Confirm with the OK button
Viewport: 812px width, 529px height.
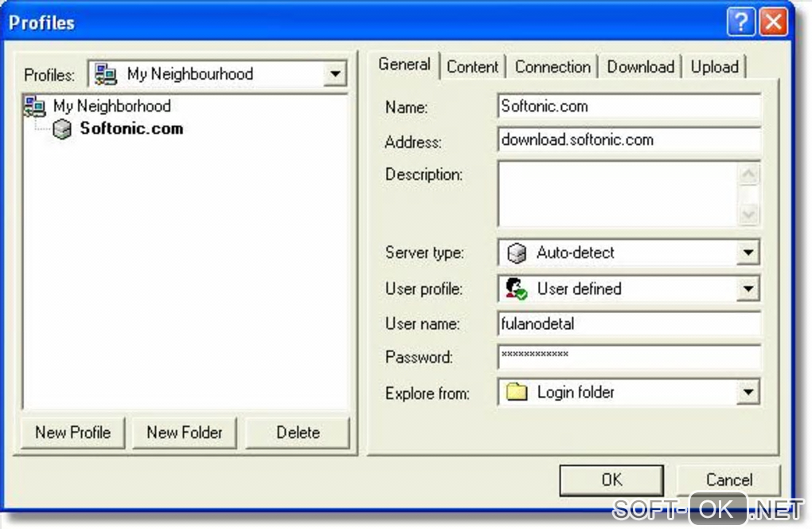(x=611, y=480)
